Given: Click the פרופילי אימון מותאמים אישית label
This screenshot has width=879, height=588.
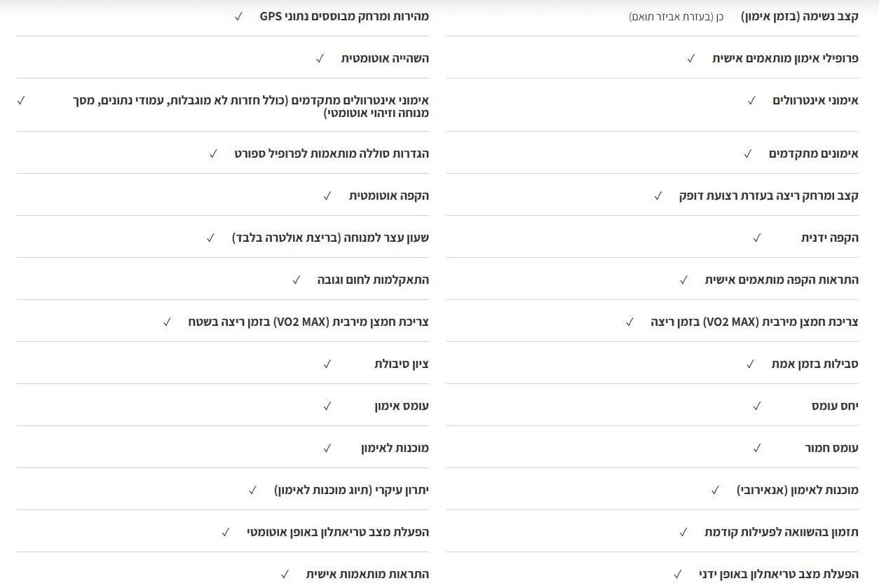Looking at the screenshot, I should click(x=785, y=58).
